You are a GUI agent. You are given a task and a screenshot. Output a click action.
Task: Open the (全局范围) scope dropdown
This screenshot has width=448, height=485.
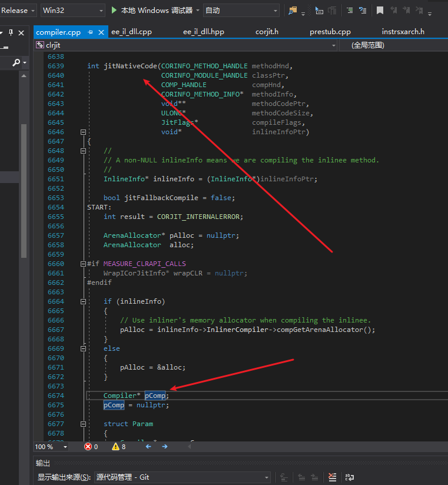point(394,45)
